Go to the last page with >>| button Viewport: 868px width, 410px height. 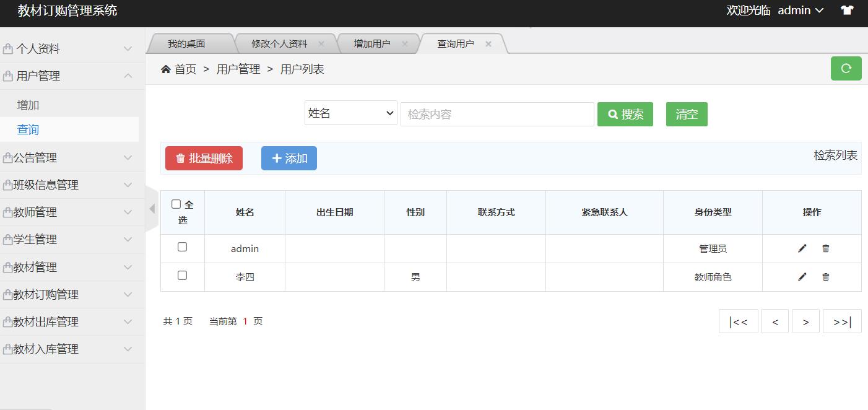(x=841, y=321)
